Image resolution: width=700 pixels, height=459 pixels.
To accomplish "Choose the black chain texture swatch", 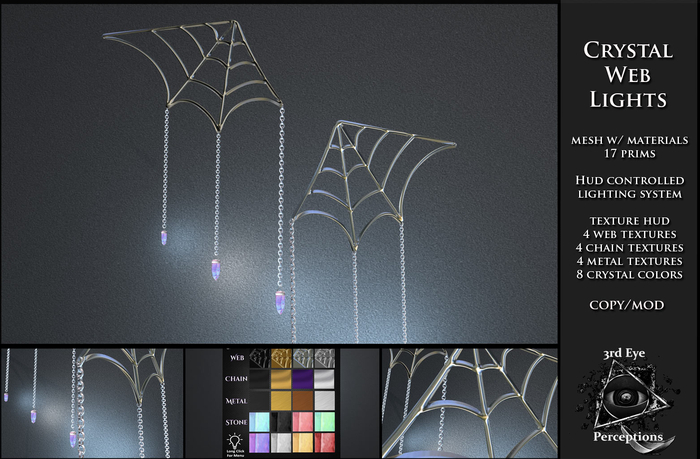I will pyautogui.click(x=260, y=379).
